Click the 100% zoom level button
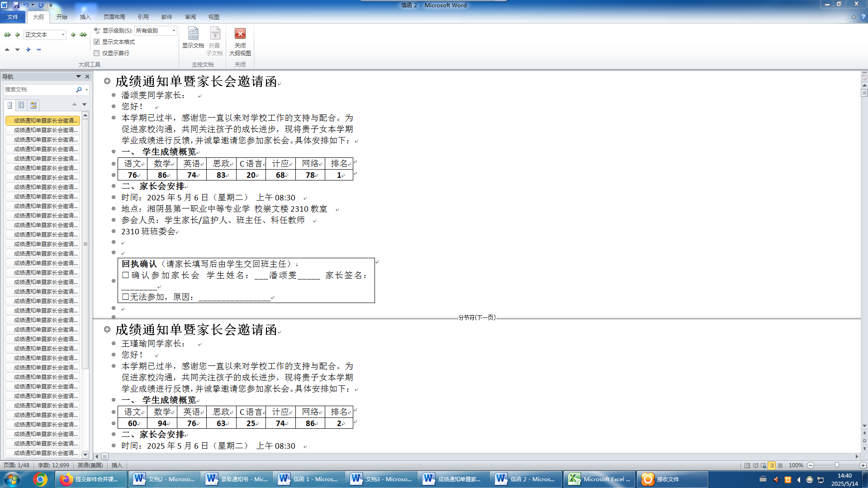Screen dimensions: 868x488 (796, 465)
